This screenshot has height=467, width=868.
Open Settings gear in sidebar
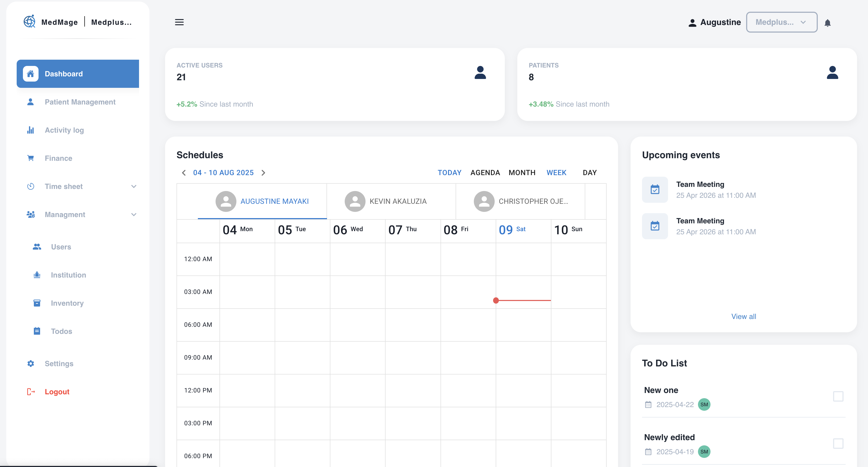30,363
